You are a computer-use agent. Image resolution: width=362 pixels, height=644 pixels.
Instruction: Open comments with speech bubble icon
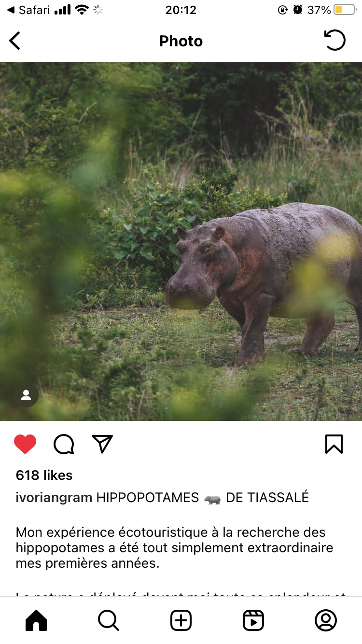pos(64,444)
